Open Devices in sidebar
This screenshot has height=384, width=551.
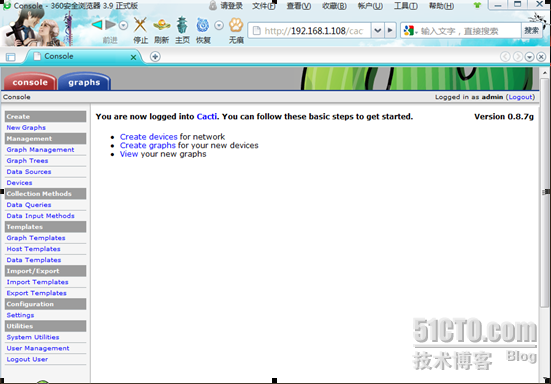tap(19, 183)
